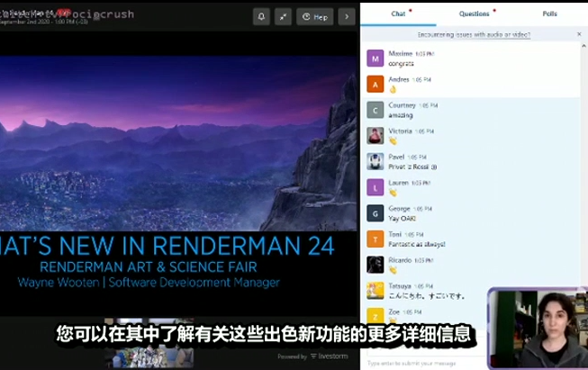Switch to the Questions tab
Image resolution: width=588 pixels, height=370 pixels.
click(x=474, y=14)
